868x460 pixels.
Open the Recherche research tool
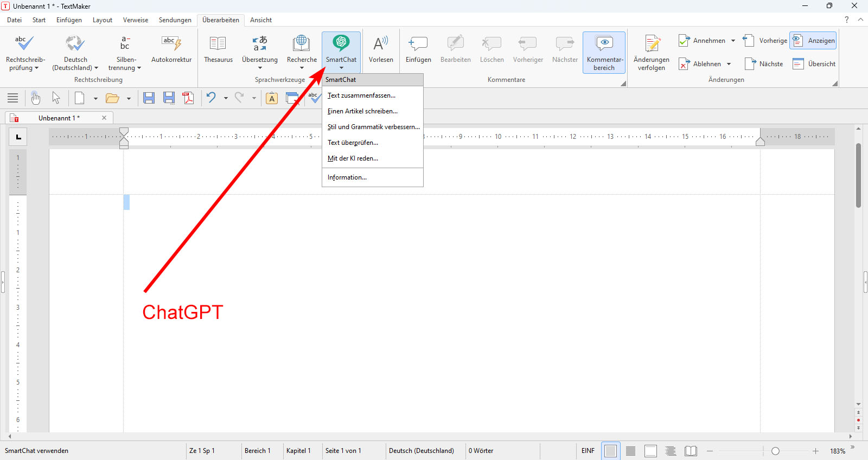[302, 44]
